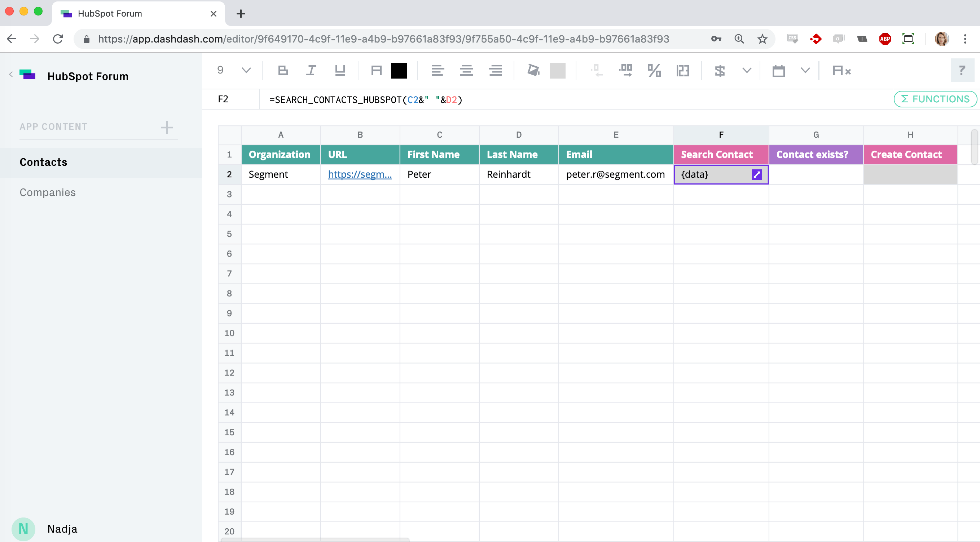Apply number format icon
Image resolution: width=980 pixels, height=542 pixels.
pos(683,70)
